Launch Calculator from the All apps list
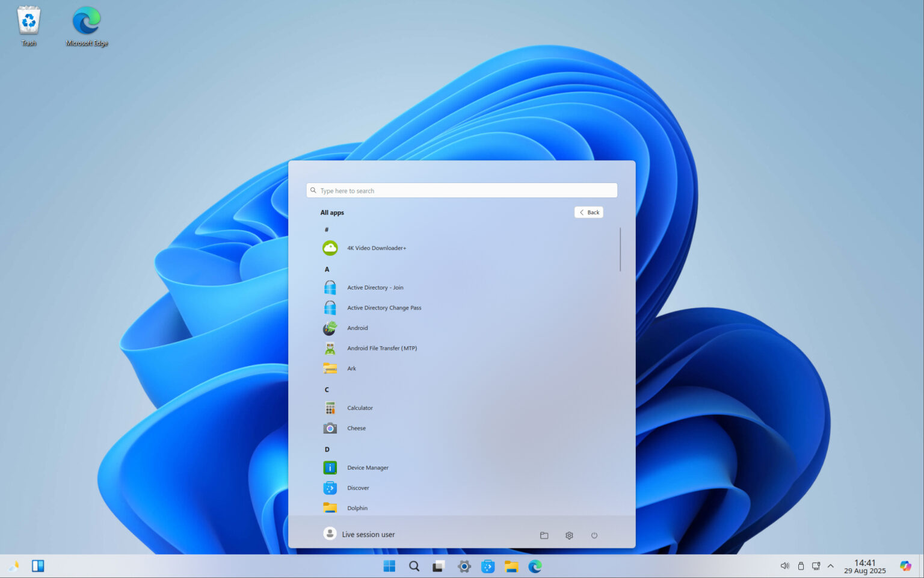Image resolution: width=924 pixels, height=578 pixels. coord(359,408)
